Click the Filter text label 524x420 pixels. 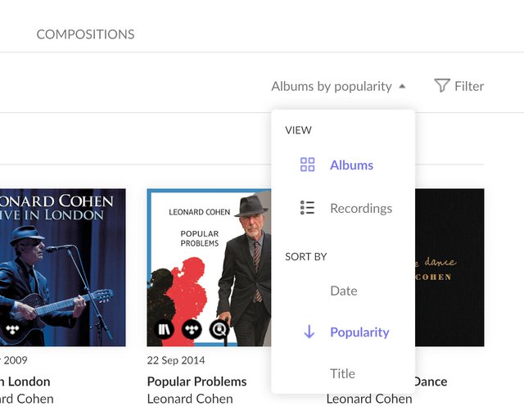[469, 85]
